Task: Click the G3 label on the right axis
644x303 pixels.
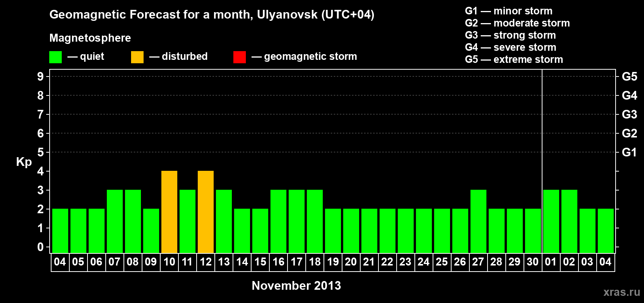Action: coord(630,114)
